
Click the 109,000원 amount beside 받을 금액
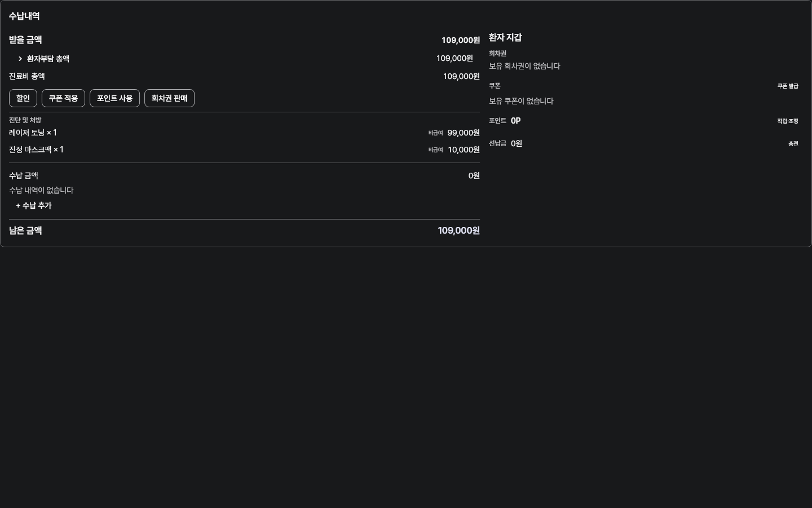point(461,40)
